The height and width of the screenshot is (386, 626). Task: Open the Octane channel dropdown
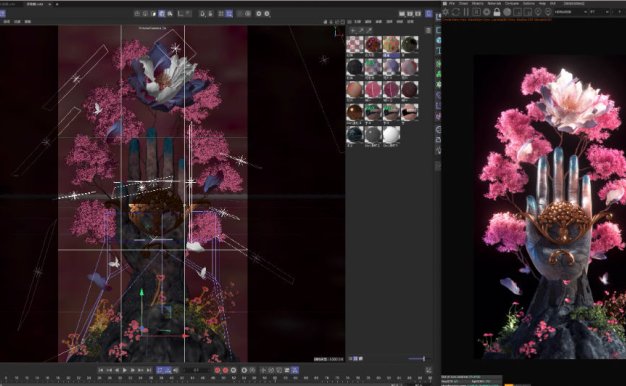[571, 12]
